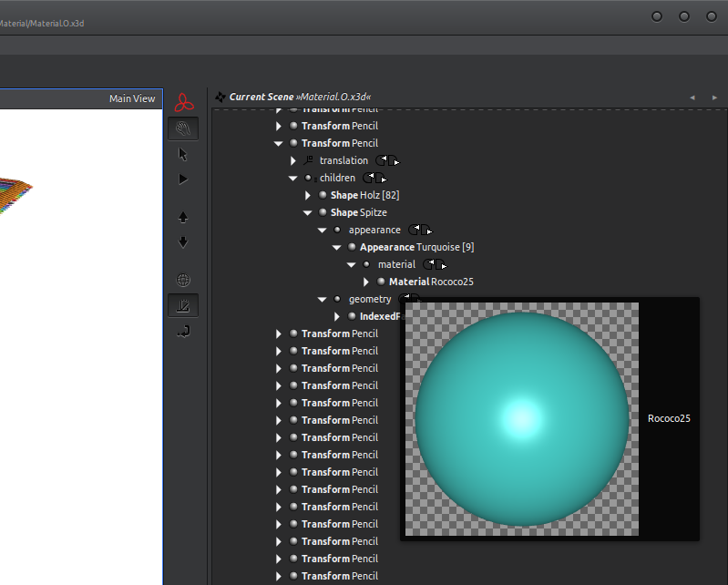The image size is (728, 585).
Task: Click the geometry field dot icon
Action: [337, 299]
